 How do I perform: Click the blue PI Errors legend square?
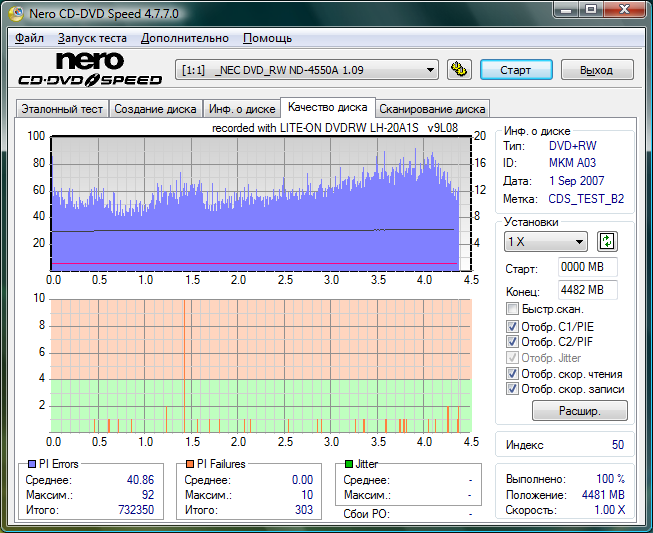tap(30, 464)
